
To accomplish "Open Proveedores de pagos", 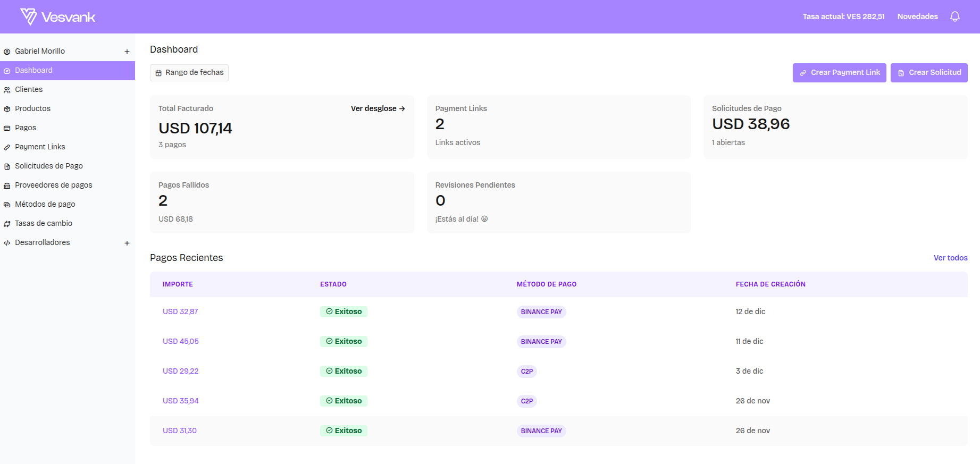I will 68,185.
